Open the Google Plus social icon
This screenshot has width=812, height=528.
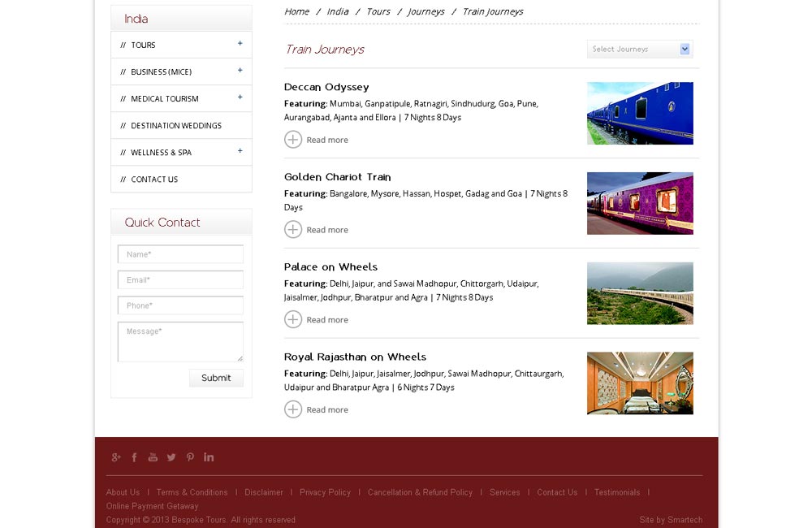[x=116, y=457]
